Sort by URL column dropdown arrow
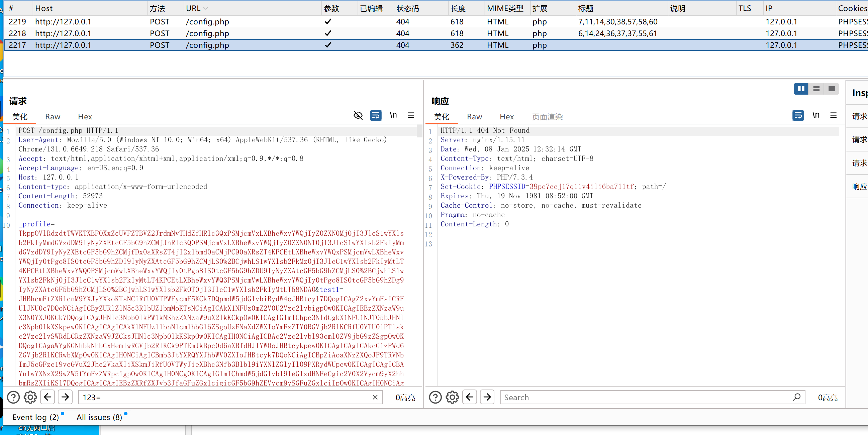868x435 pixels. [205, 8]
